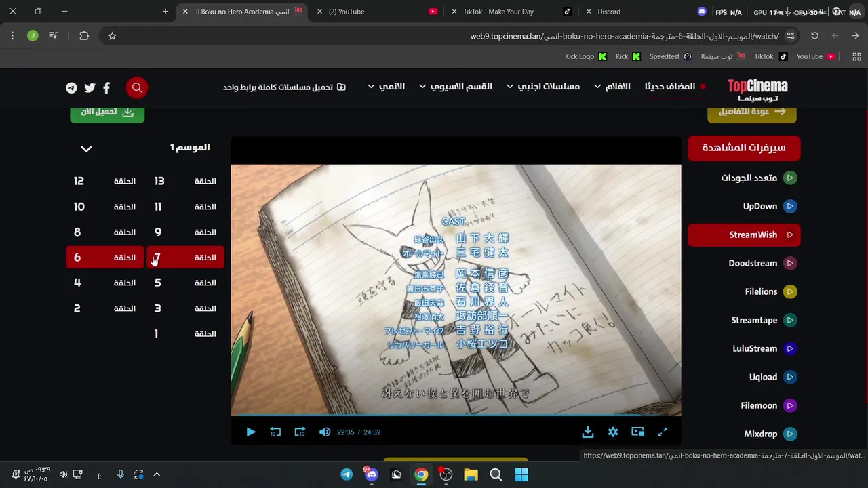Bookmark this page with the star icon
The height and width of the screenshot is (488, 868).
[x=113, y=36]
